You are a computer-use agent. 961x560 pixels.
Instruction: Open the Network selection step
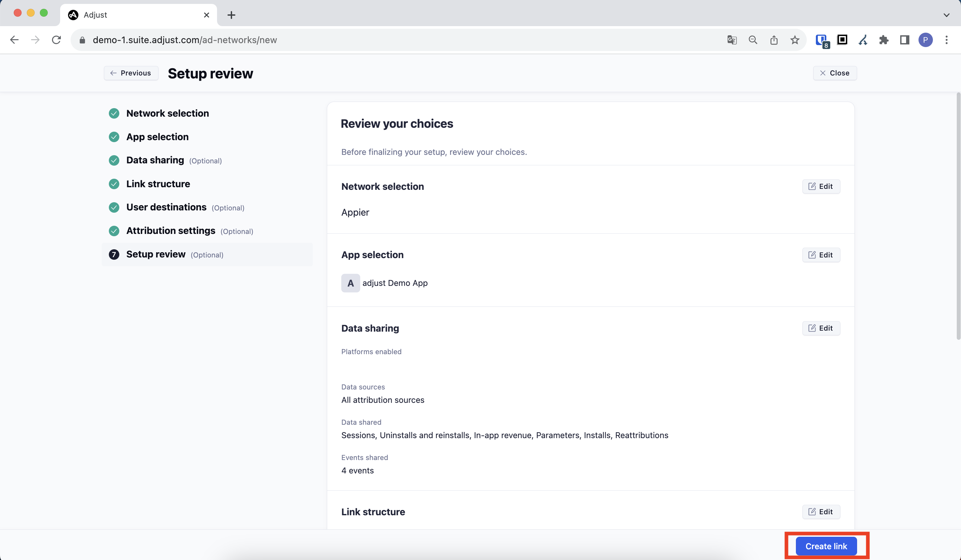click(x=167, y=113)
